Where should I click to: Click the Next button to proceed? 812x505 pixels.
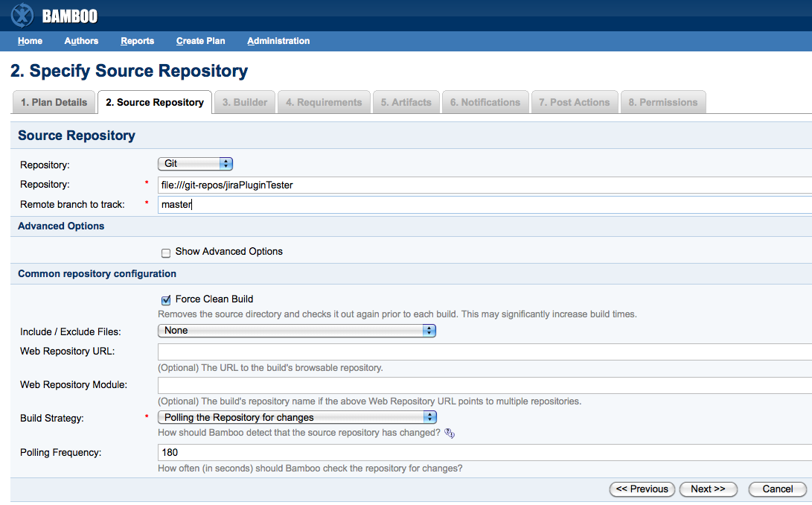pyautogui.click(x=708, y=489)
